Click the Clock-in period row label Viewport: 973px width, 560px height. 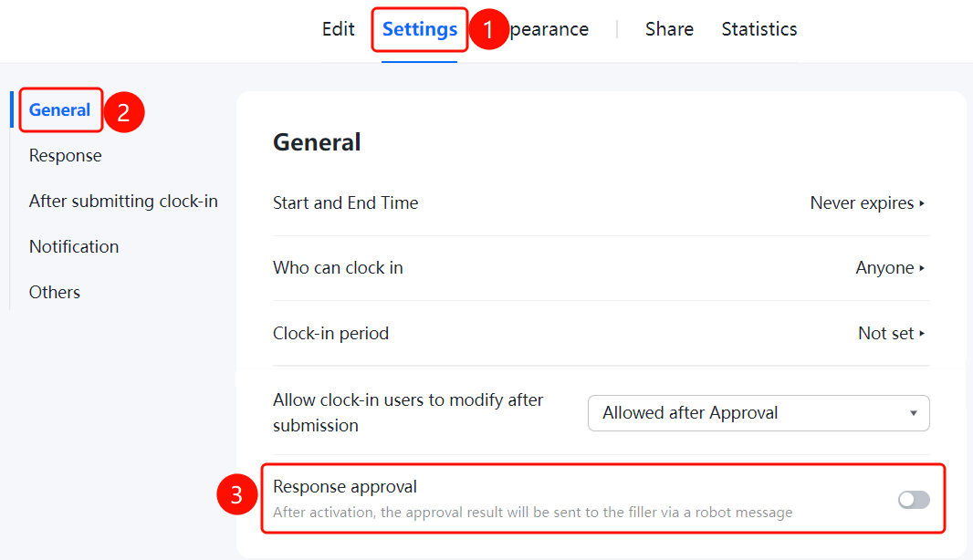point(330,334)
